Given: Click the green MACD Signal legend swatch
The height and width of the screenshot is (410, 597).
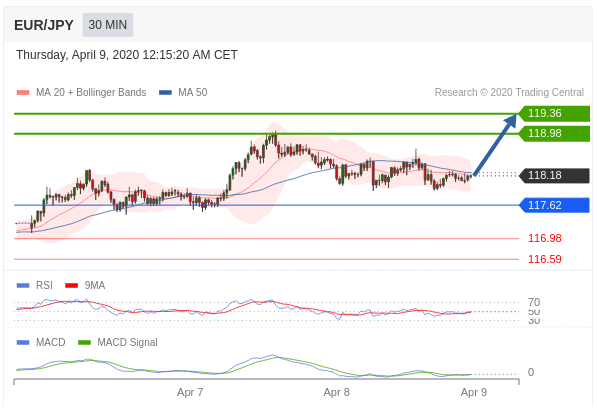Looking at the screenshot, I should (x=85, y=343).
